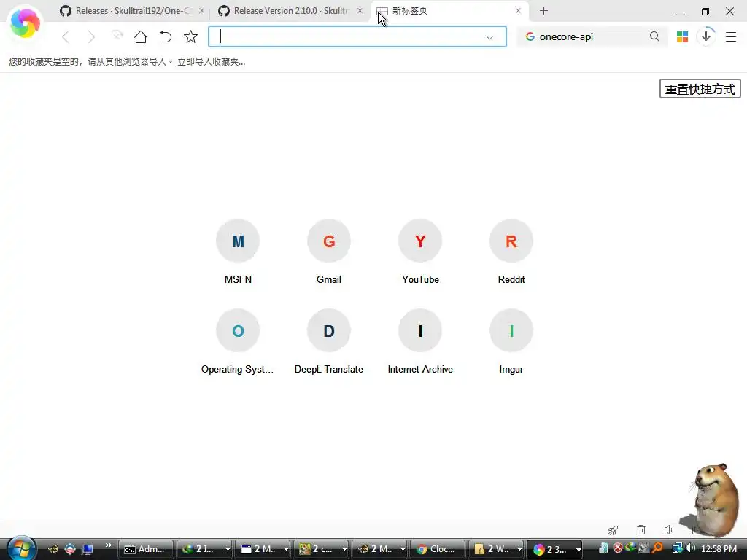Click the onecore-api search field

tap(591, 36)
